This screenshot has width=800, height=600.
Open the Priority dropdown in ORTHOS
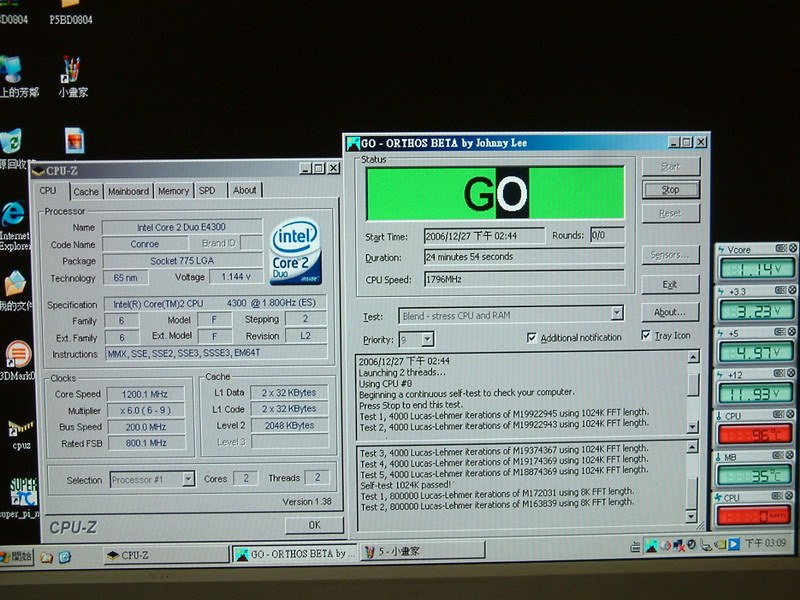point(428,339)
